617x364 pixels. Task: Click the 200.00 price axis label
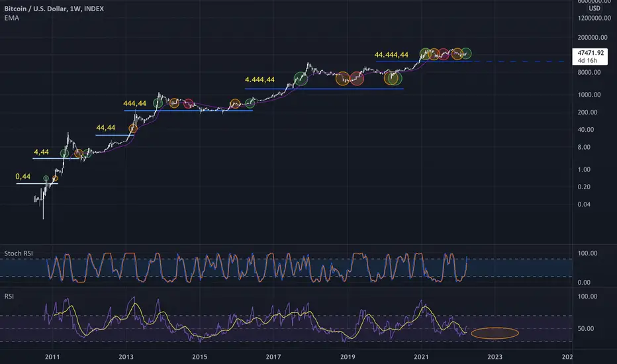(587, 113)
